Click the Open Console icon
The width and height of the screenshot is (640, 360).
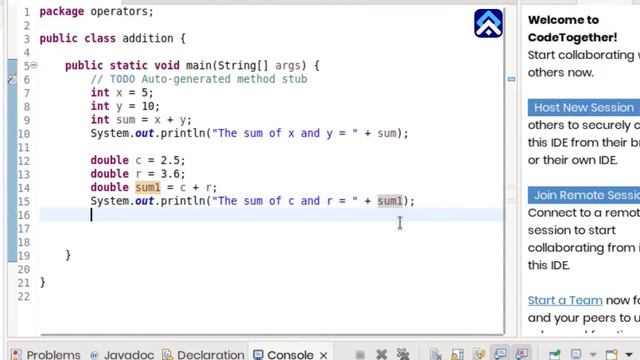[611, 354]
